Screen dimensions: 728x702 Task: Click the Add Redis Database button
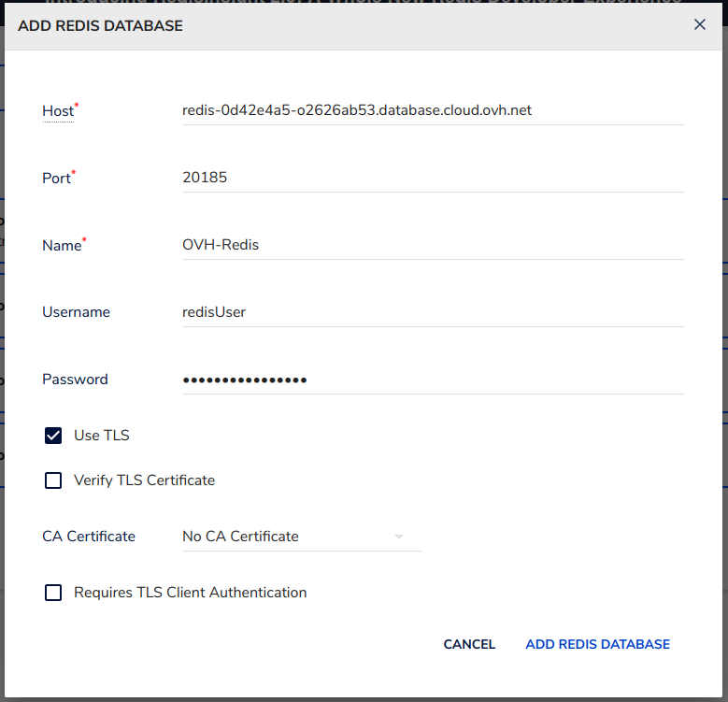tap(597, 644)
